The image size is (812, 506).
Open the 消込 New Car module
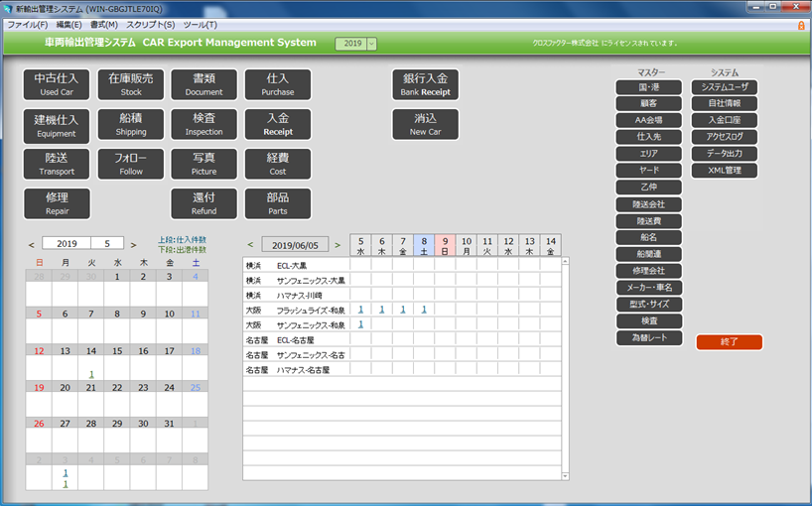tap(425, 124)
